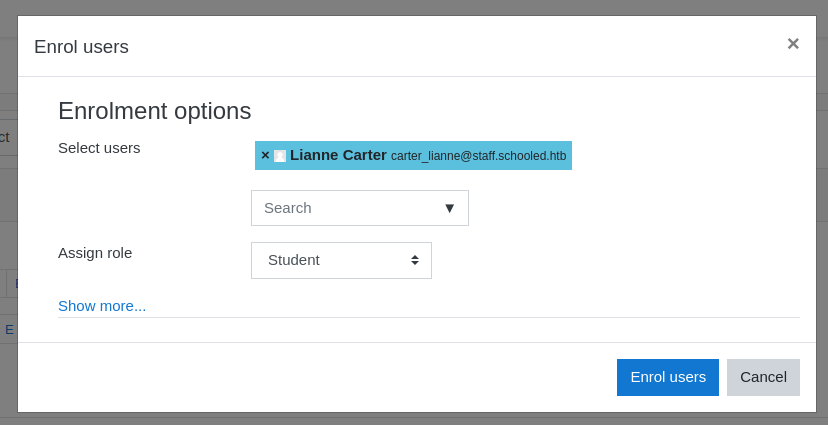828x425 pixels.
Task: Click the Select users label
Action: 99,148
